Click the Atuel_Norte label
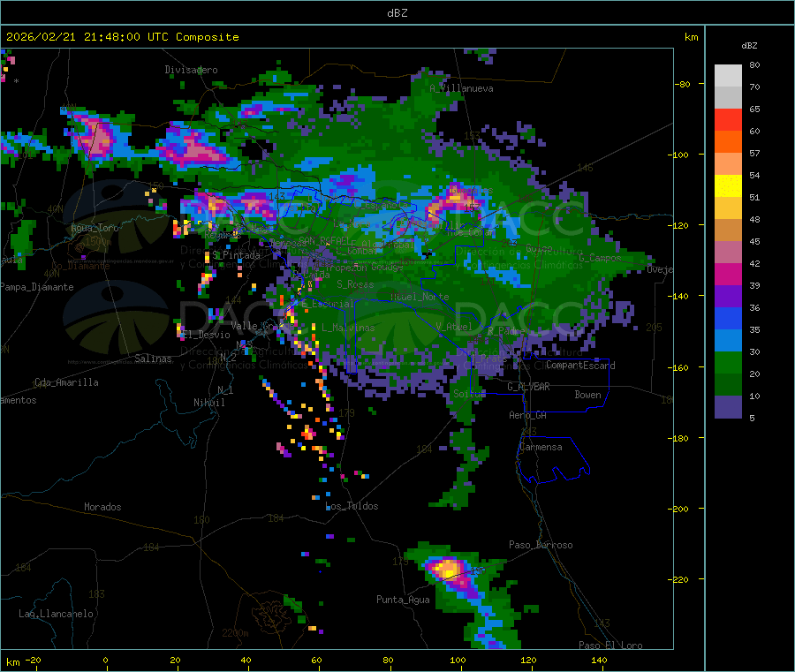 [x=420, y=297]
